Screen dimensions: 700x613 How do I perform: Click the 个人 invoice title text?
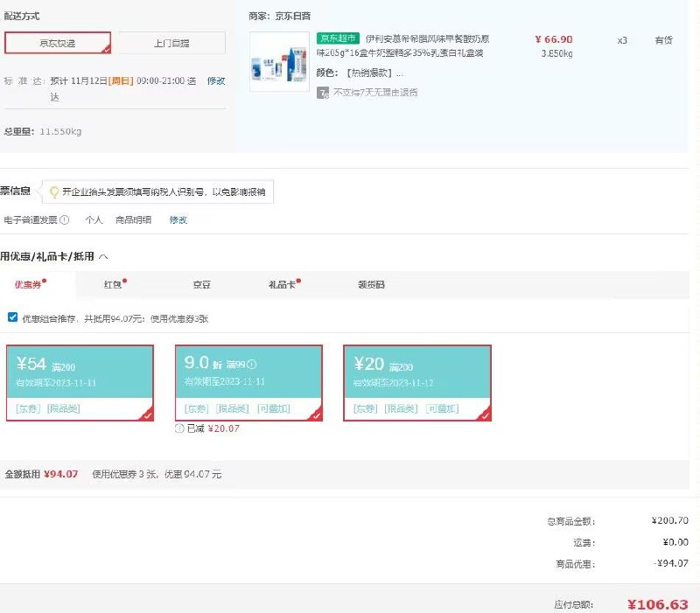(x=94, y=220)
